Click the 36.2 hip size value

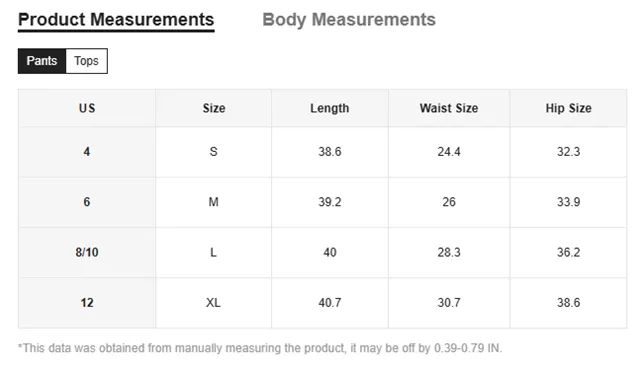coord(568,252)
